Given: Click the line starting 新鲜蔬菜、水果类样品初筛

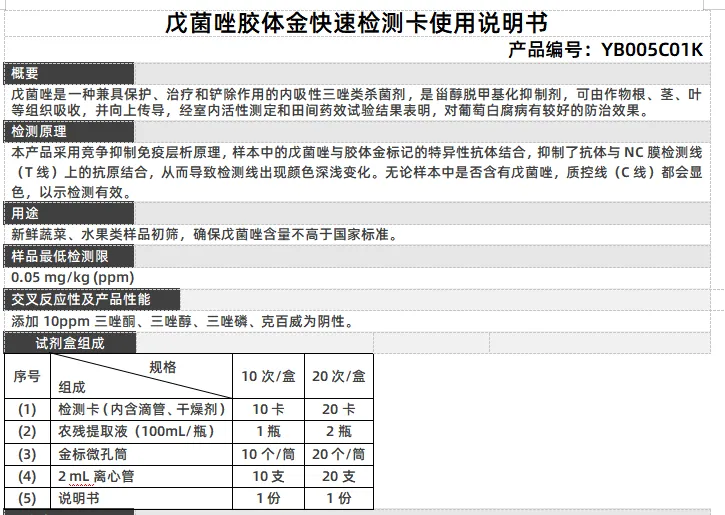Looking at the screenshot, I should pyautogui.click(x=204, y=234).
